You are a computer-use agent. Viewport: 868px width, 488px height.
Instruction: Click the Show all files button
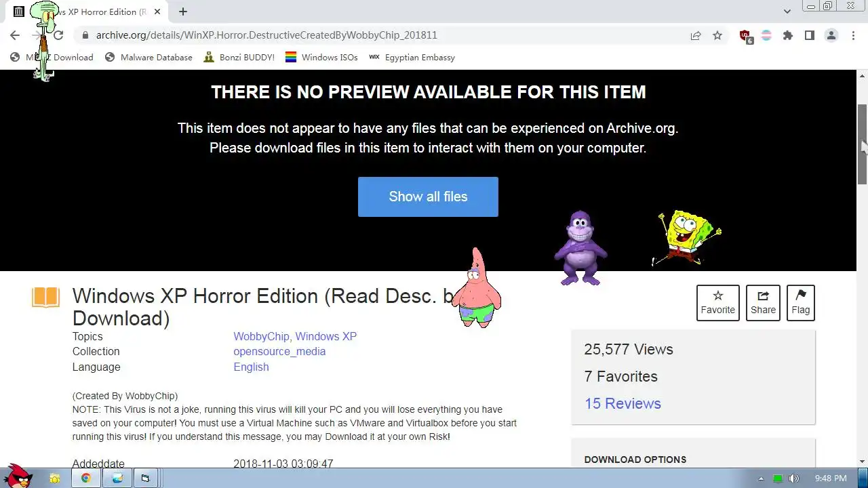[428, 197]
